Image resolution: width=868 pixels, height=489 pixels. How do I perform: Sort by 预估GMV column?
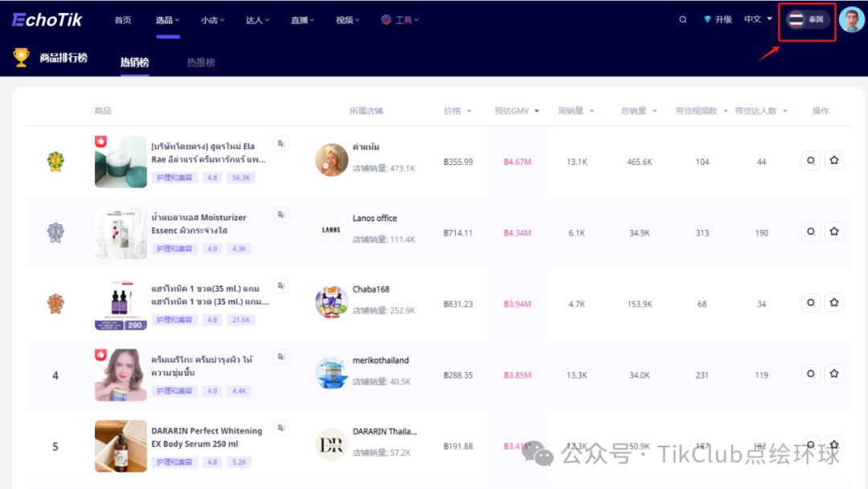(x=517, y=111)
